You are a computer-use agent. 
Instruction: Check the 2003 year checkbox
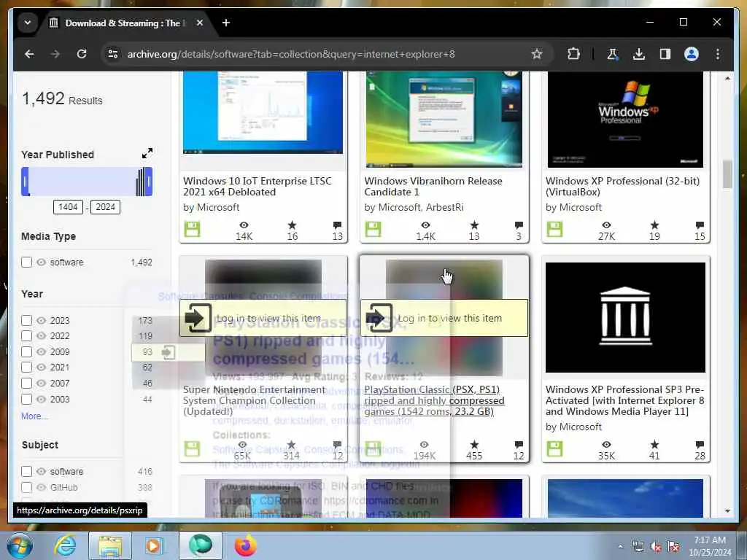tap(27, 399)
